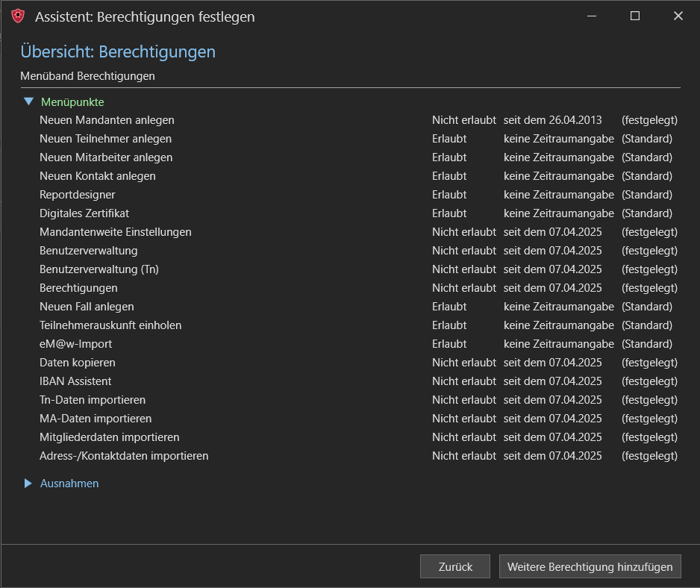Select the IBAN Assistent entry
Image resolution: width=700 pixels, height=588 pixels.
pos(75,381)
